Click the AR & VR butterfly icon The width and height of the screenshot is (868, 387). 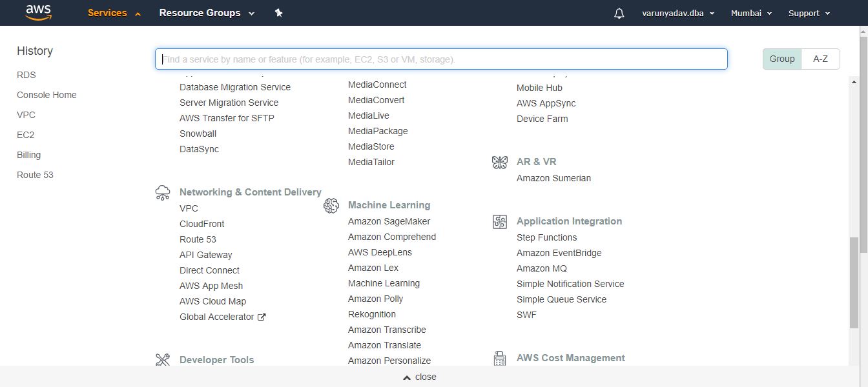(x=500, y=162)
